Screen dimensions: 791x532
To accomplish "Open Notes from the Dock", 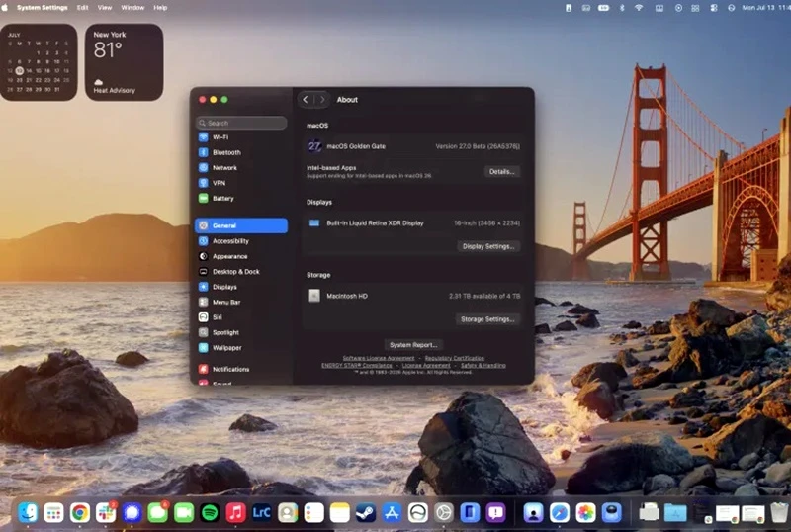I will click(x=340, y=513).
